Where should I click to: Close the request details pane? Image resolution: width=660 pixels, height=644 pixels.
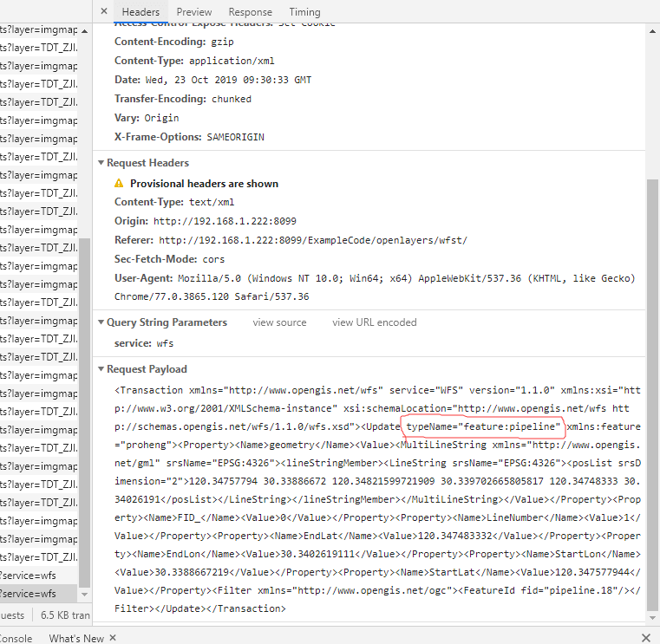click(x=104, y=12)
